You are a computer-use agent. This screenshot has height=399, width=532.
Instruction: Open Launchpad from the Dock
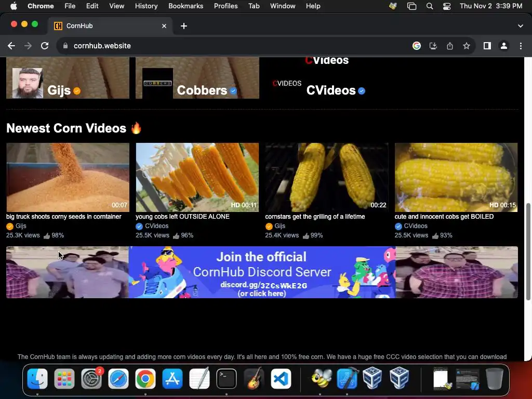[64, 378]
